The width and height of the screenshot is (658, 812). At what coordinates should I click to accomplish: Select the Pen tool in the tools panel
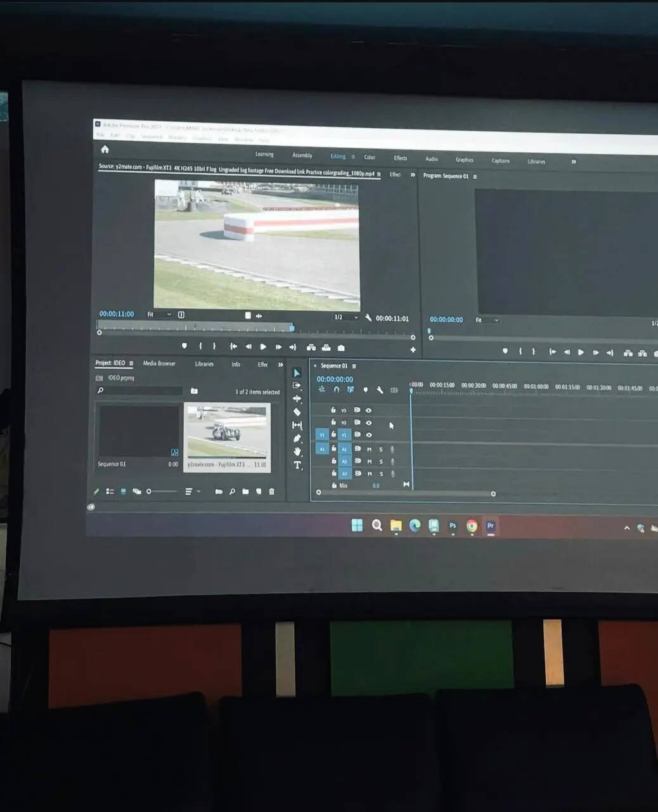click(296, 438)
